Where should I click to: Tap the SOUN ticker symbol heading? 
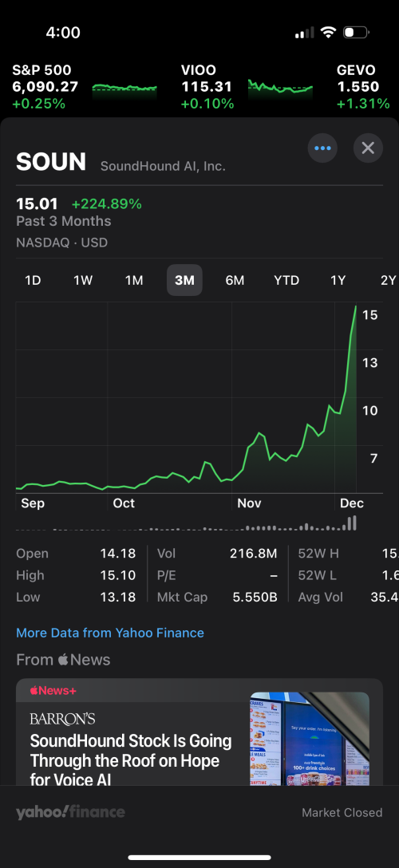[51, 162]
